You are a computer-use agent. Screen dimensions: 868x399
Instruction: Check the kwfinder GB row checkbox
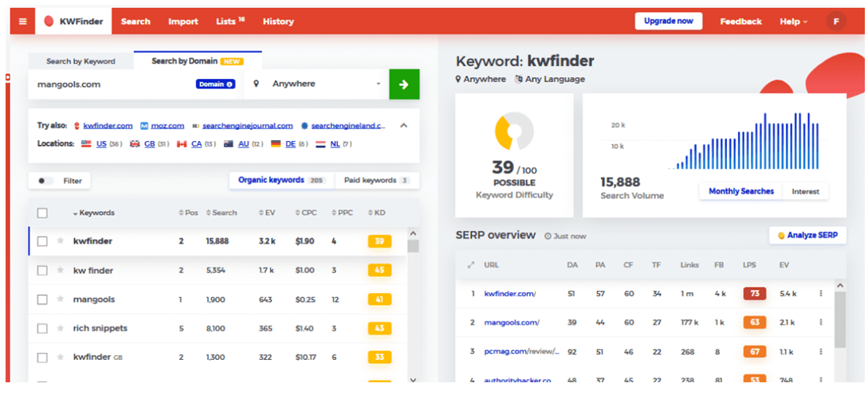42,358
